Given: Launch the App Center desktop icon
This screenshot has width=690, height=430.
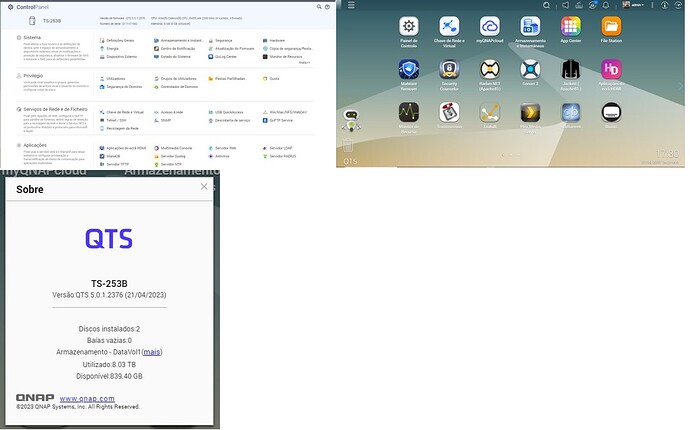Looking at the screenshot, I should point(570,26).
